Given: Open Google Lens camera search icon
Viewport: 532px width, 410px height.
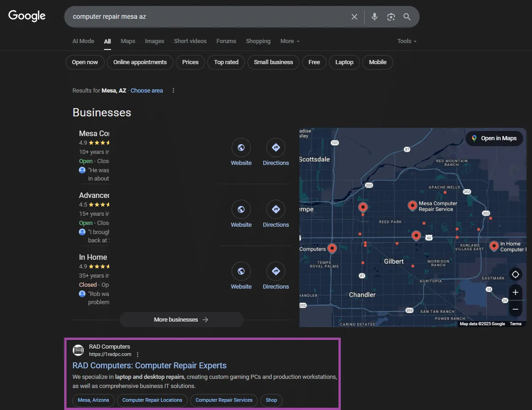Looking at the screenshot, I should point(391,16).
